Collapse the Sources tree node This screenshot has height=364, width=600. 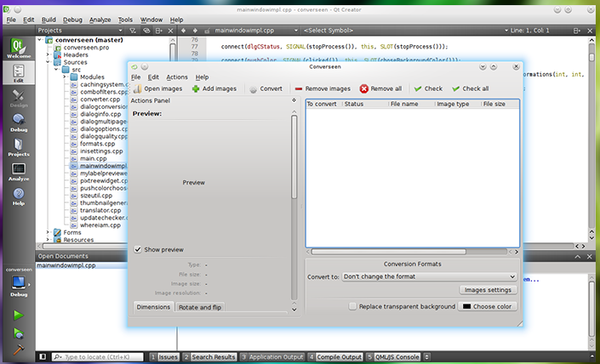pyautogui.click(x=48, y=62)
